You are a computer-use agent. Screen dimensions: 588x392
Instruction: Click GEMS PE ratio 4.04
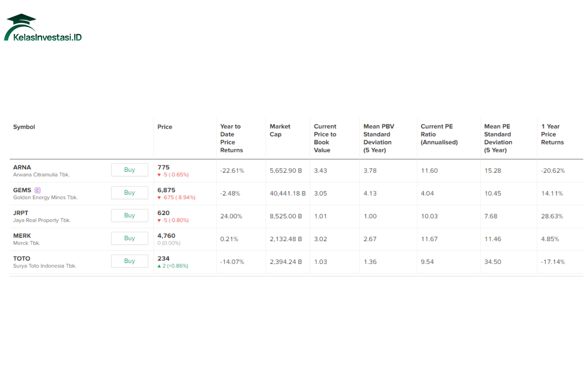pos(427,193)
